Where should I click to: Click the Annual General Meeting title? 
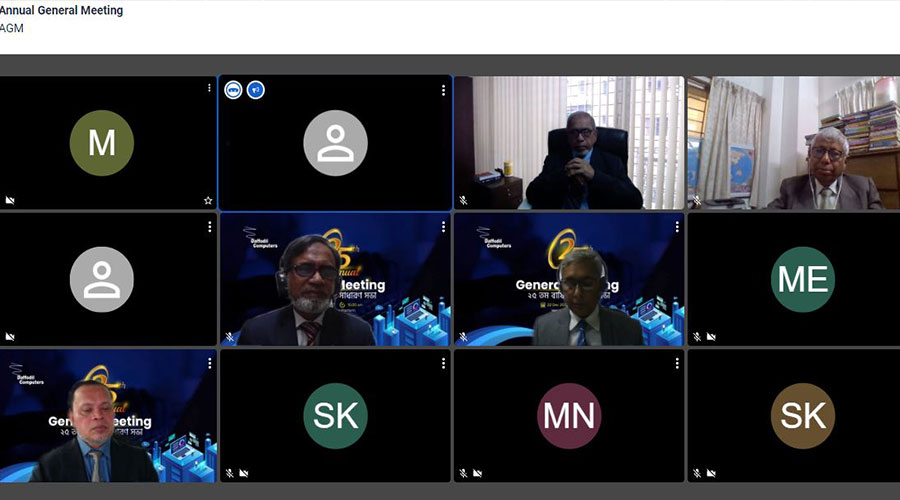(x=62, y=11)
